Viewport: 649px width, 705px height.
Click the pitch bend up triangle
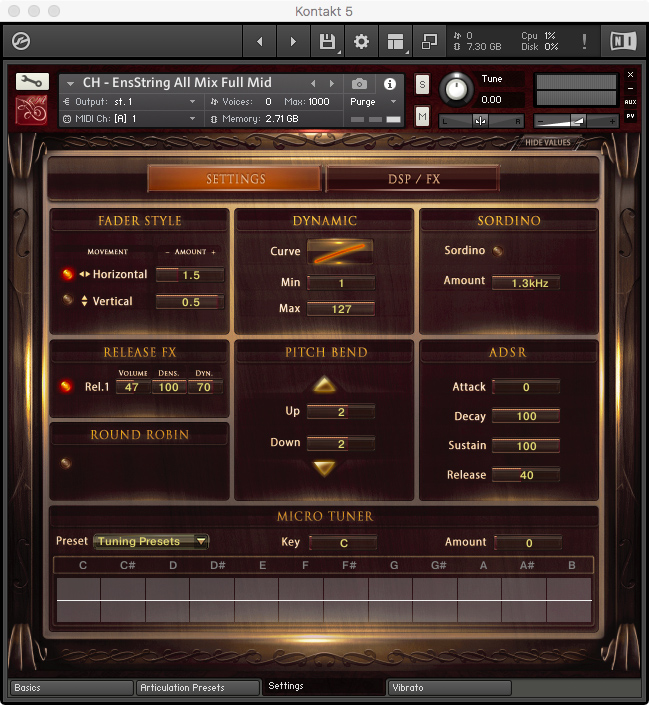[324, 385]
